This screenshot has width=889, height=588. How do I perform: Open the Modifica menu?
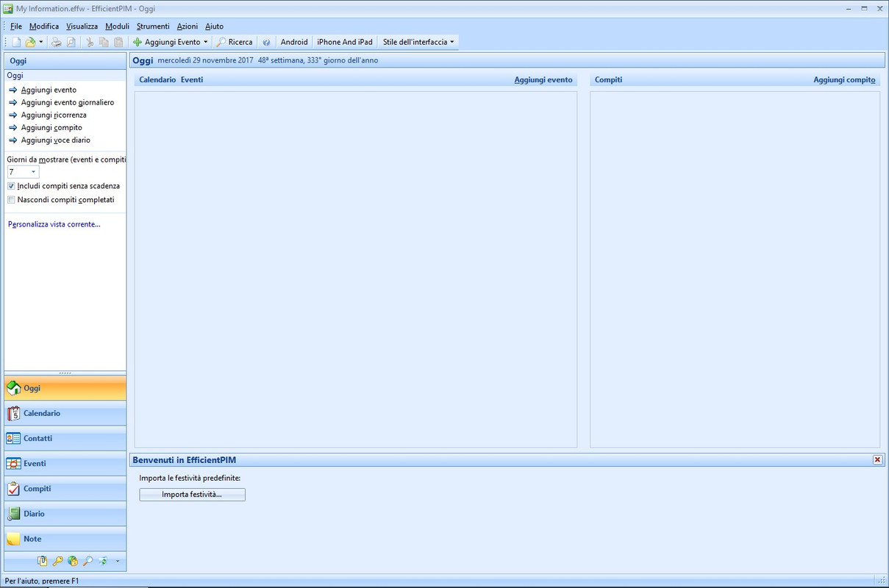coord(44,26)
